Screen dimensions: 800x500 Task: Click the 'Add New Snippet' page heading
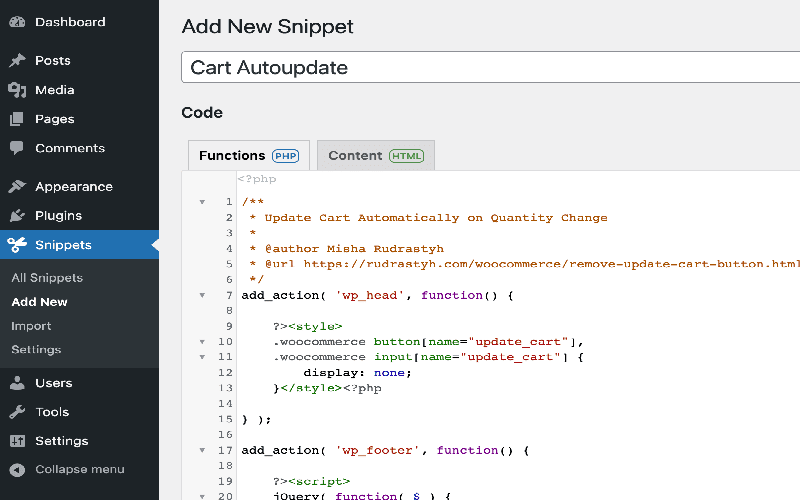point(267,27)
